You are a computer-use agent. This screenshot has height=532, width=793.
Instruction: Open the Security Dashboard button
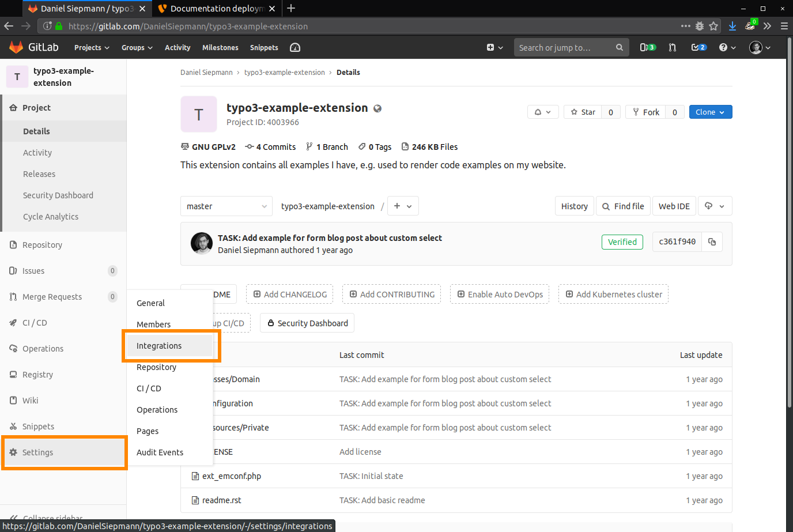click(307, 323)
